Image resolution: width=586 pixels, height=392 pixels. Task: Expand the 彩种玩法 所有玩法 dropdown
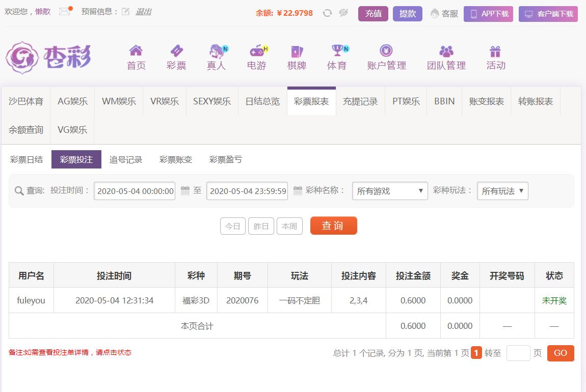click(502, 191)
